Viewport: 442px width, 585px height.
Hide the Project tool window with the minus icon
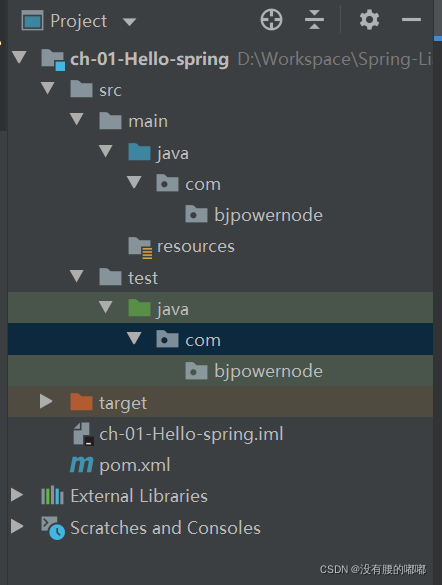pyautogui.click(x=411, y=20)
